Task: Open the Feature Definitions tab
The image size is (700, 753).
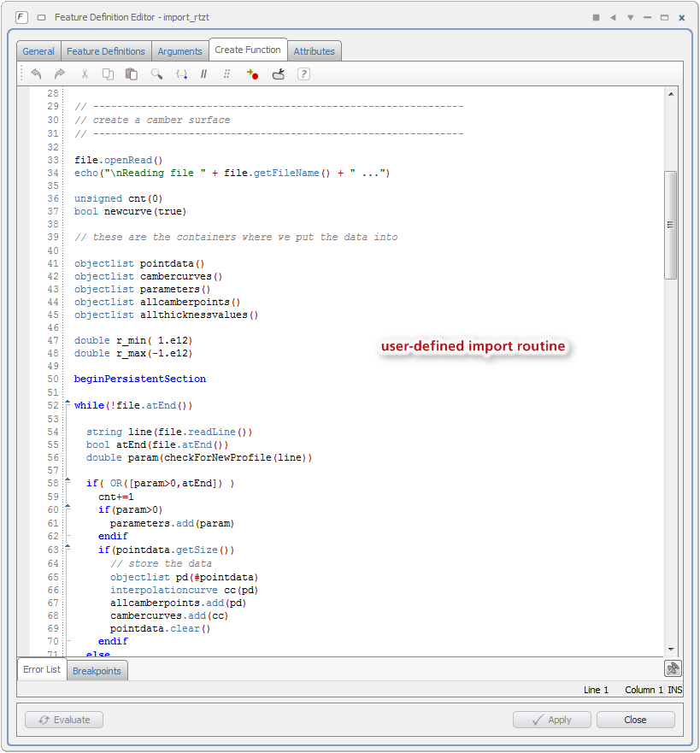Action: click(x=106, y=51)
